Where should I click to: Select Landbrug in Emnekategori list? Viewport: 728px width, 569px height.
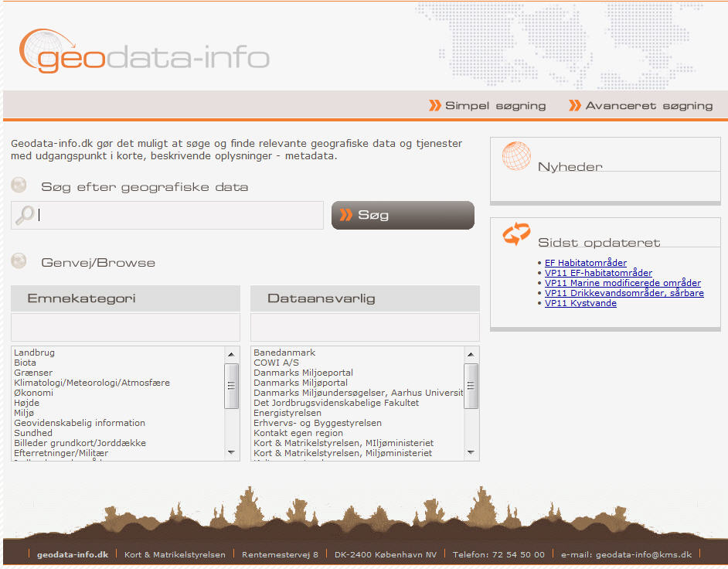(x=35, y=353)
